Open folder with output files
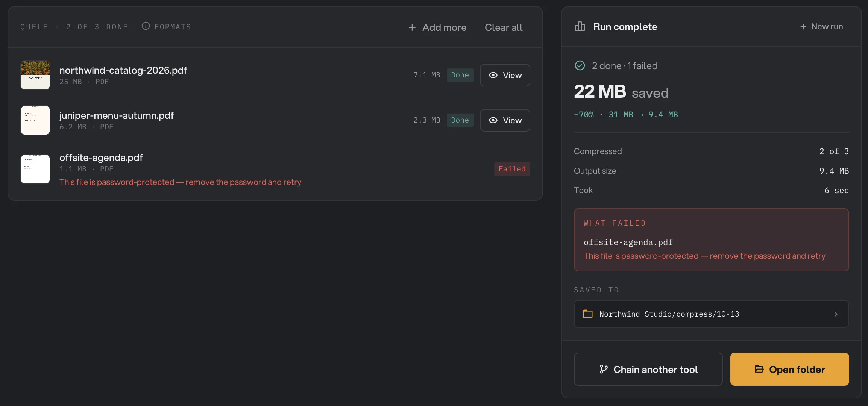The width and height of the screenshot is (868, 406). 790,369
